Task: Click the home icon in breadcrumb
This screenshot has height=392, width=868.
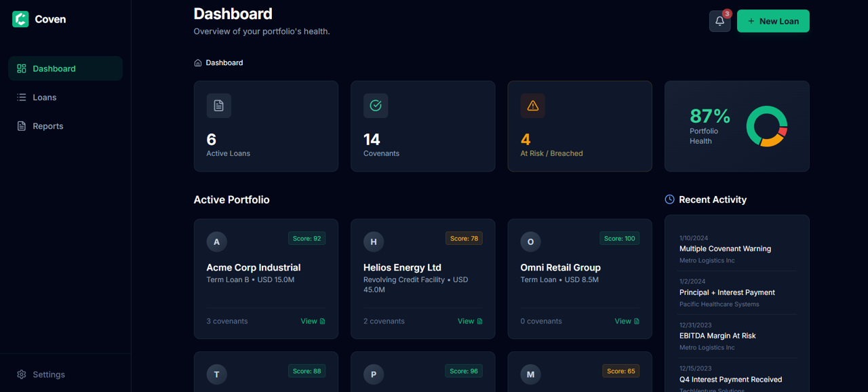Action: pos(198,62)
